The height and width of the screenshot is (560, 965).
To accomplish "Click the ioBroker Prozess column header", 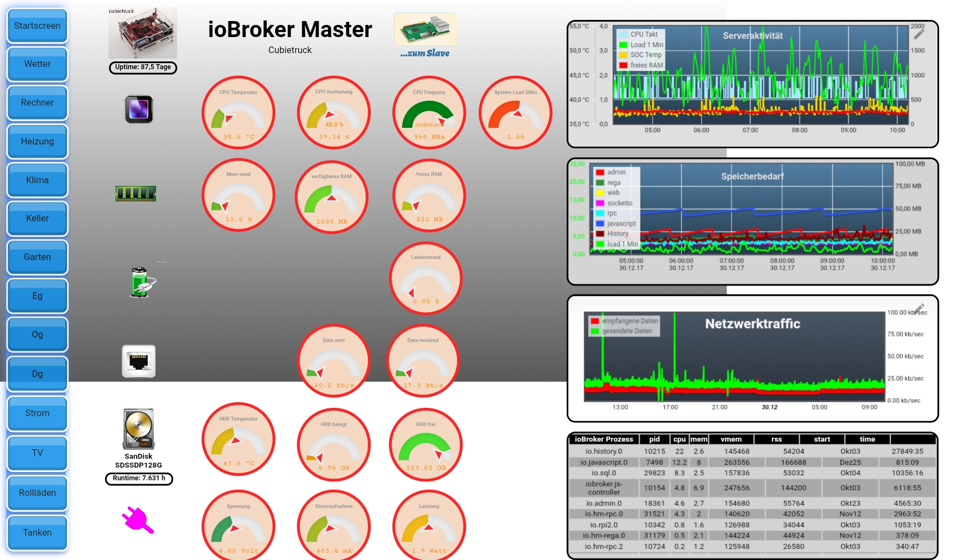I will 604,439.
